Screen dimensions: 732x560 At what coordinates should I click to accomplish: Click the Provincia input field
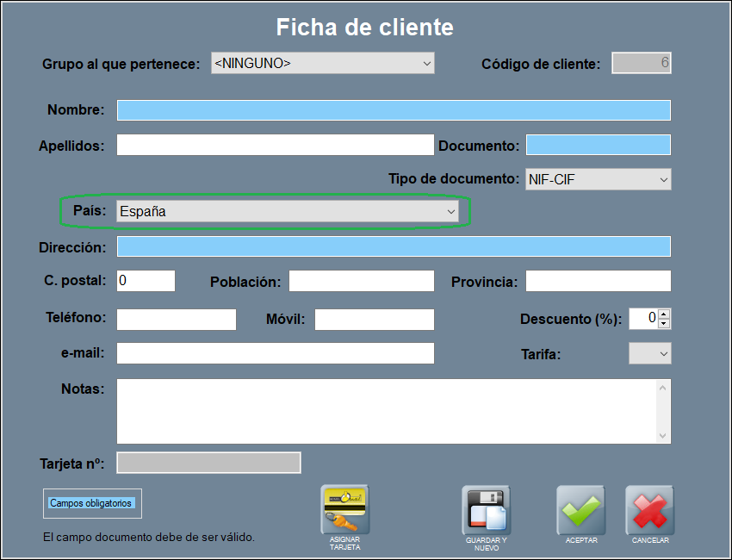click(x=598, y=281)
